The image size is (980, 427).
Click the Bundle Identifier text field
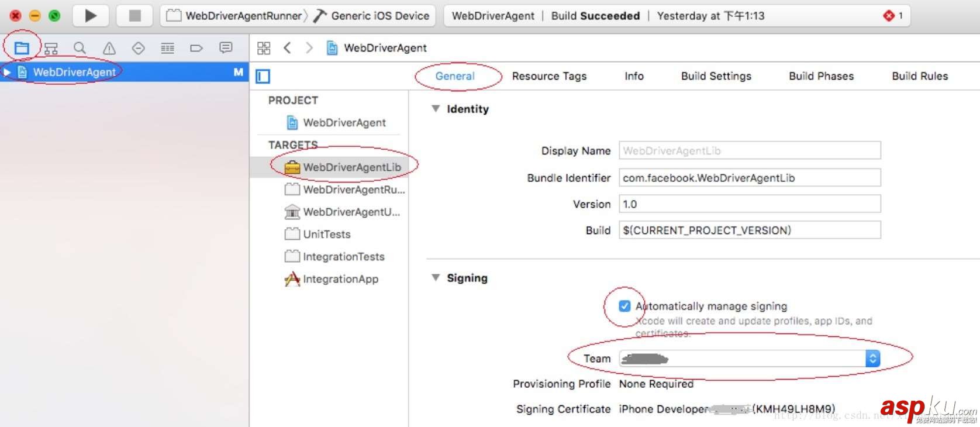(x=749, y=178)
